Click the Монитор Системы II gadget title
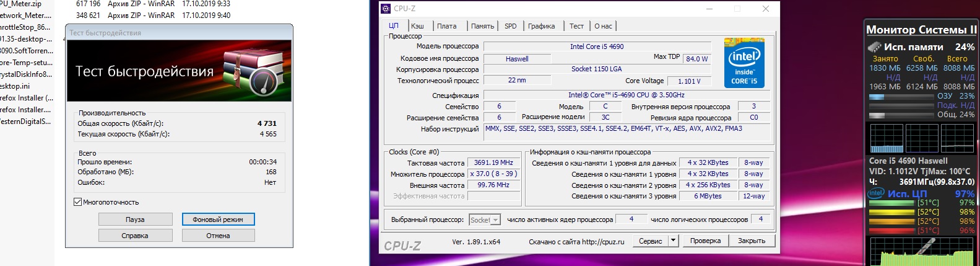 click(x=921, y=30)
